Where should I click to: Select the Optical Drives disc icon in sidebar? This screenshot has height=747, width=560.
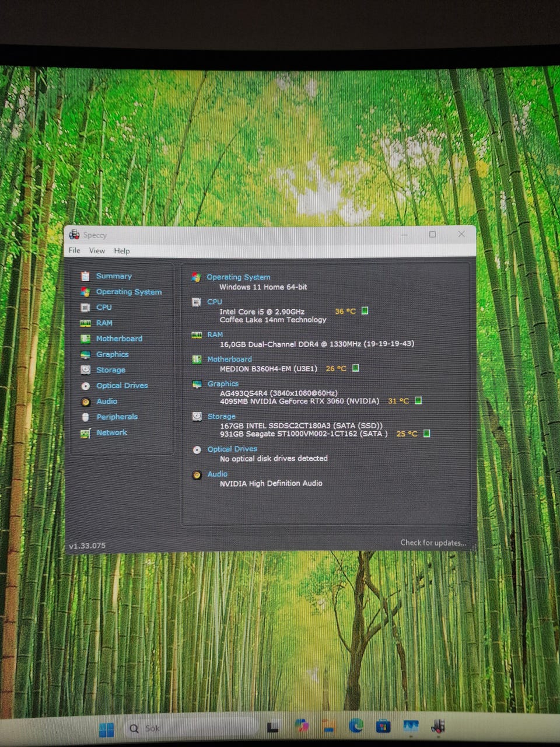coord(85,386)
